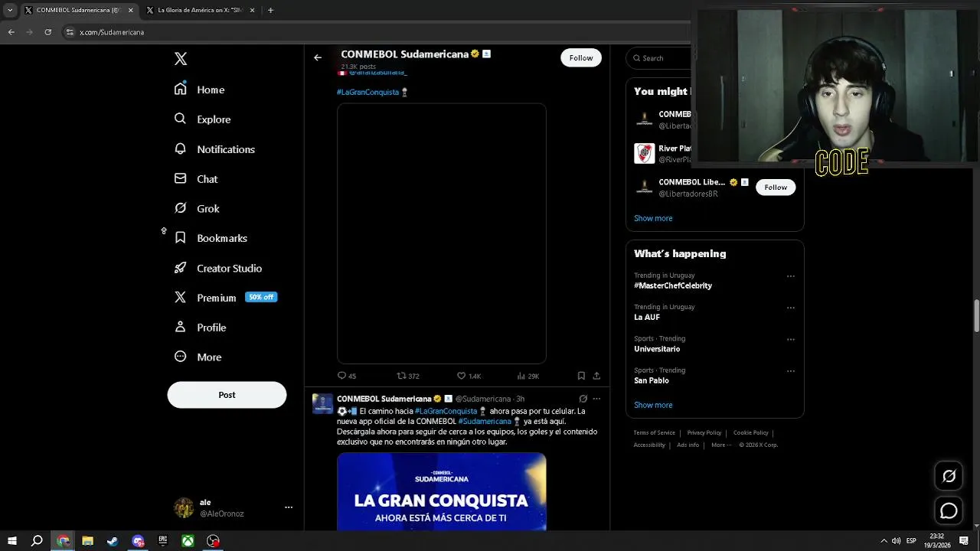Viewport: 980px width, 551px height.
Task: Open #MasterChefCelebrity trend
Action: [x=673, y=285]
